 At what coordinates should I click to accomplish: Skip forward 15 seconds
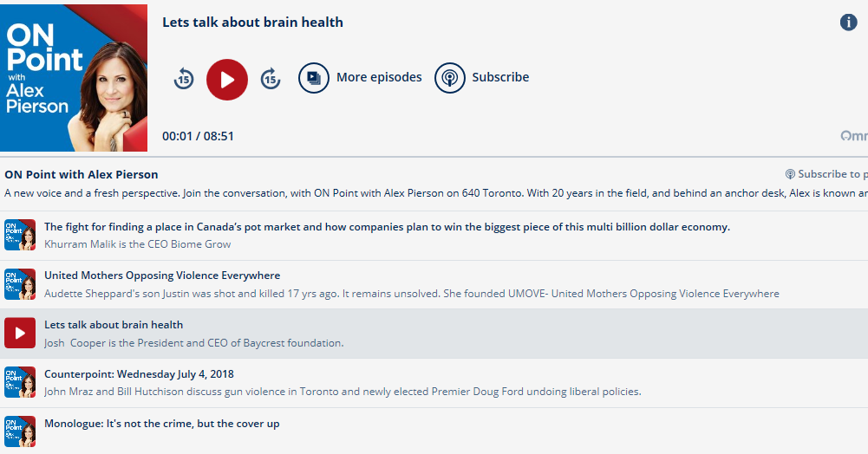(x=271, y=79)
